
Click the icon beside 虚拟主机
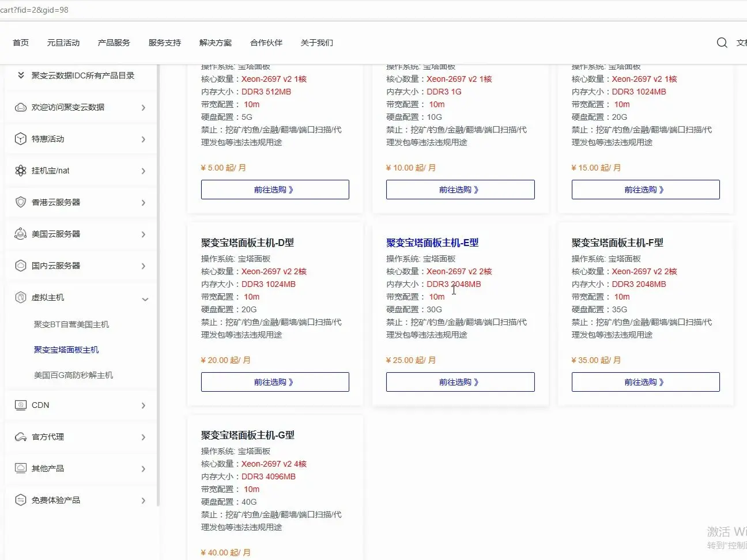pos(21,297)
